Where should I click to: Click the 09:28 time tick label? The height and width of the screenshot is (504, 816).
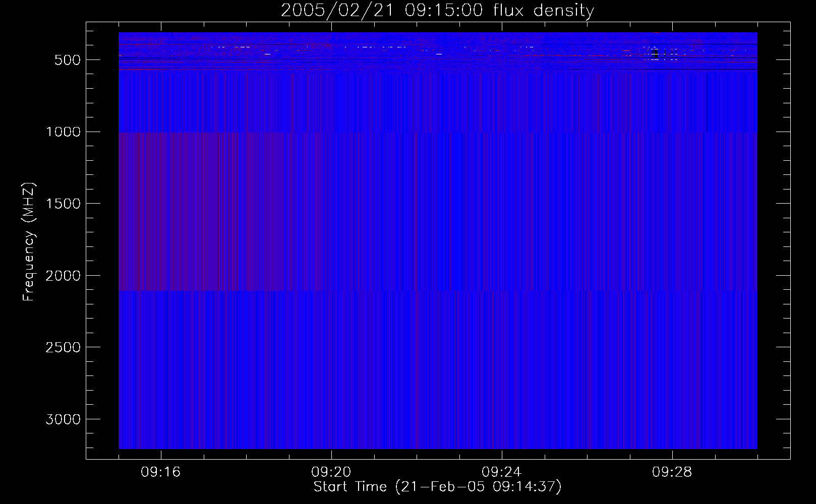click(672, 472)
